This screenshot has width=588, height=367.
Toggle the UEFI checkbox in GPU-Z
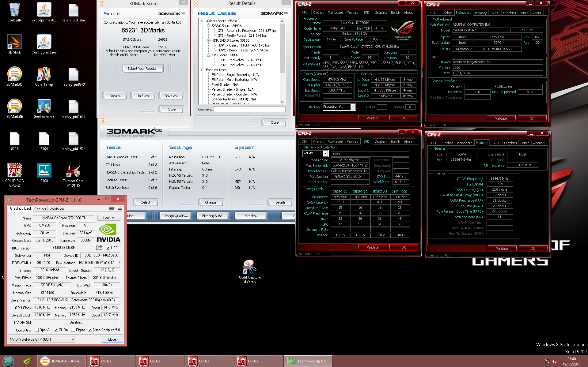tap(108, 248)
